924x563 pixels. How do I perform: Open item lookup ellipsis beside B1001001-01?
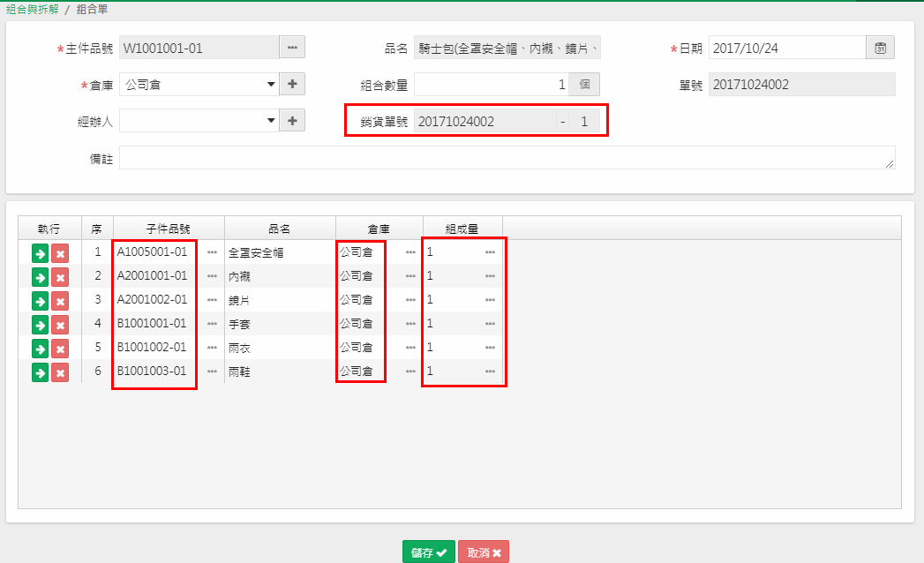coord(212,324)
